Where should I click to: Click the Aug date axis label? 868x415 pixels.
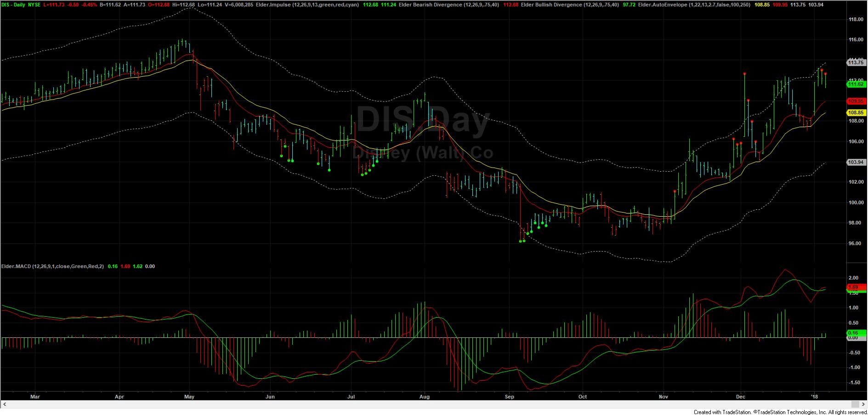coord(425,396)
